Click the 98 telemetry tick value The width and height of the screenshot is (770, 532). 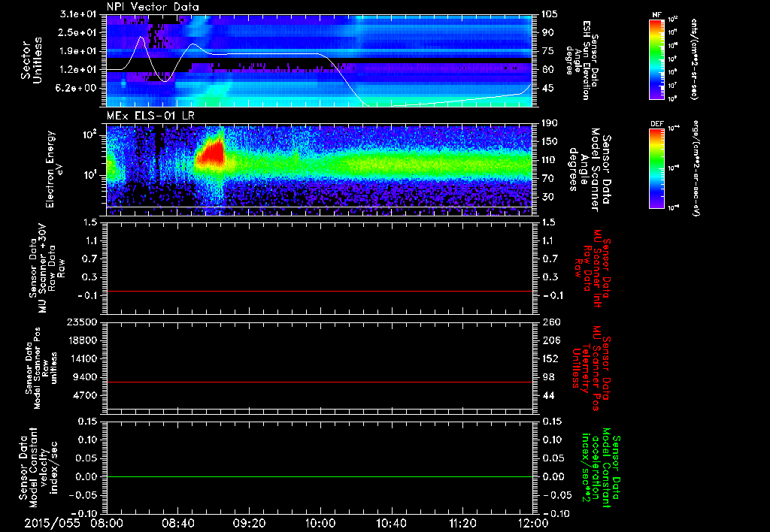click(x=547, y=377)
